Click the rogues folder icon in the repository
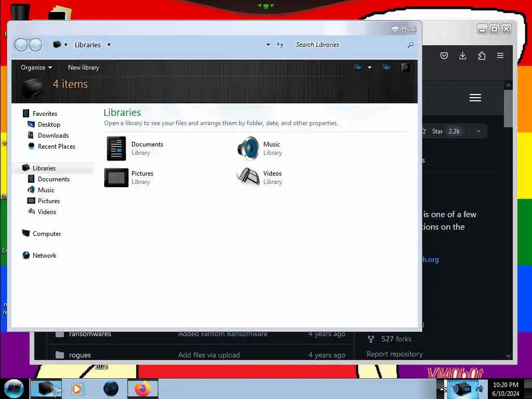 (60, 355)
